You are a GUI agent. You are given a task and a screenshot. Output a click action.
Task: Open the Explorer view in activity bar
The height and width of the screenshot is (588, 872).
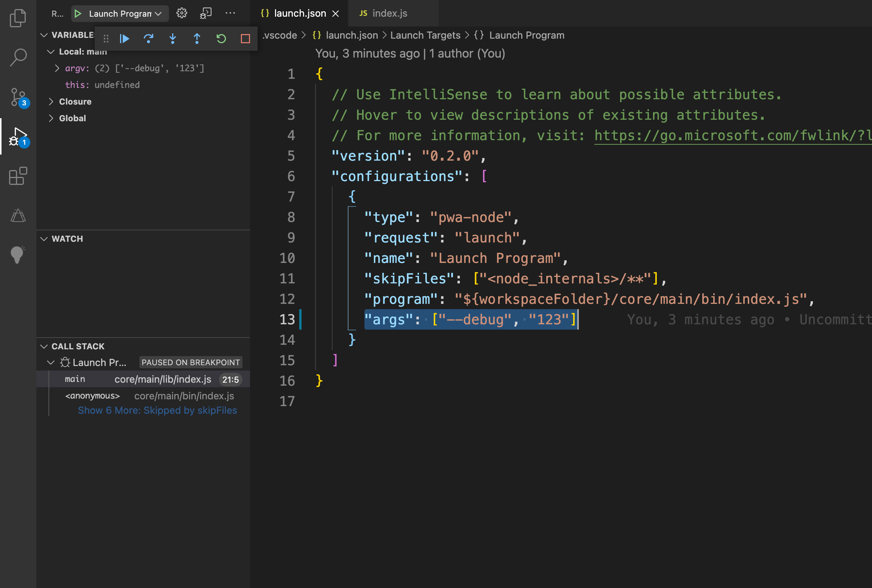point(18,18)
